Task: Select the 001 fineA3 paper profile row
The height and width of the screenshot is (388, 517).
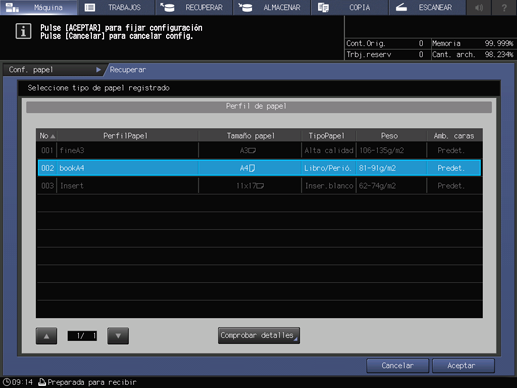Action: click(x=259, y=150)
